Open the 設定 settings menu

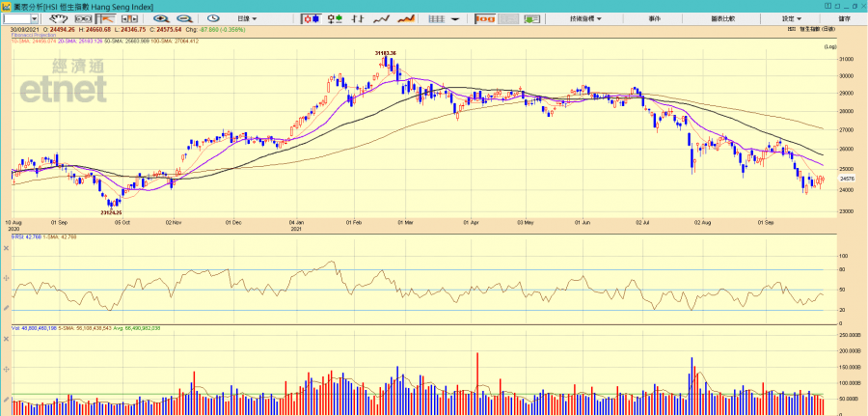[x=791, y=18]
